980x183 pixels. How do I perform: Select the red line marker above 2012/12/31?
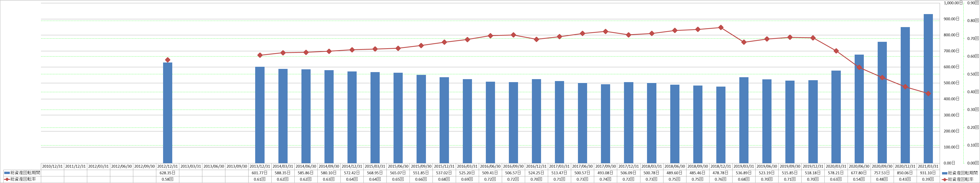click(167, 60)
